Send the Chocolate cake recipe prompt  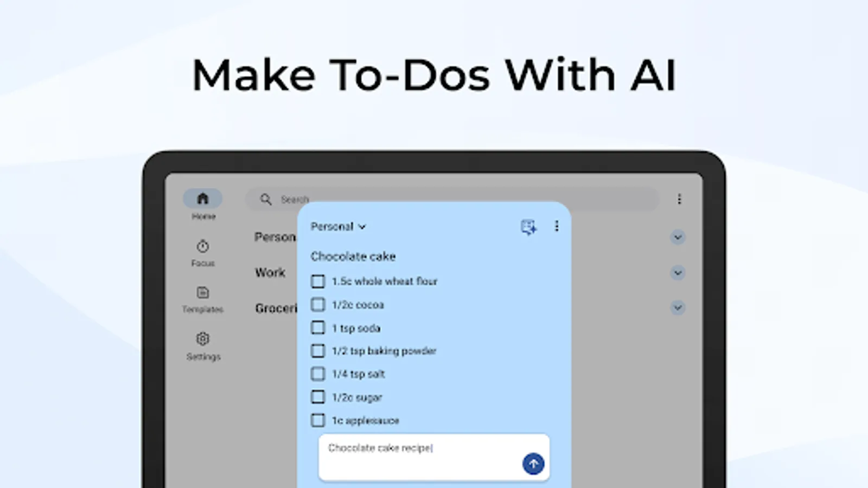pyautogui.click(x=533, y=464)
